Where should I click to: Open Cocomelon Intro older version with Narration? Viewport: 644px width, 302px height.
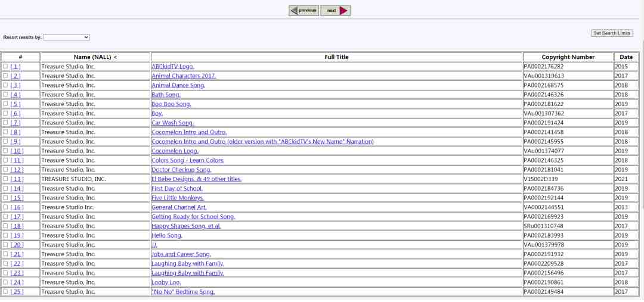(262, 142)
